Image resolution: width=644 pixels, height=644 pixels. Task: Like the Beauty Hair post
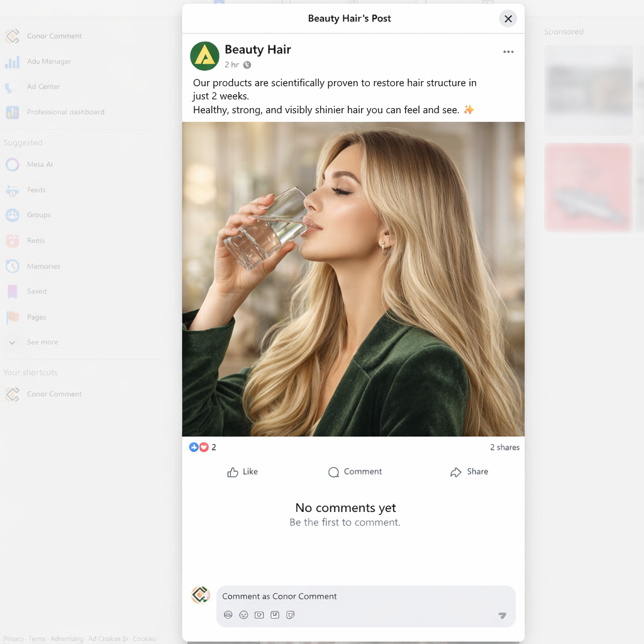click(x=242, y=472)
